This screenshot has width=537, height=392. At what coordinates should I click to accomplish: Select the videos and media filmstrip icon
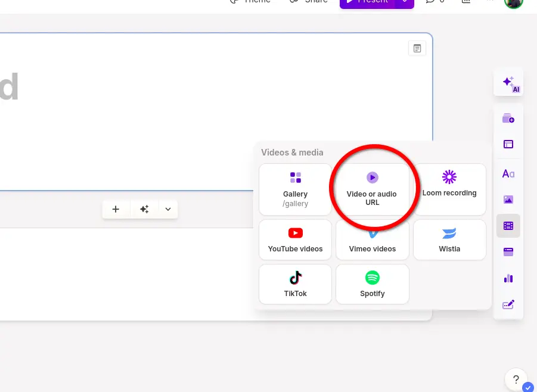[x=508, y=226]
